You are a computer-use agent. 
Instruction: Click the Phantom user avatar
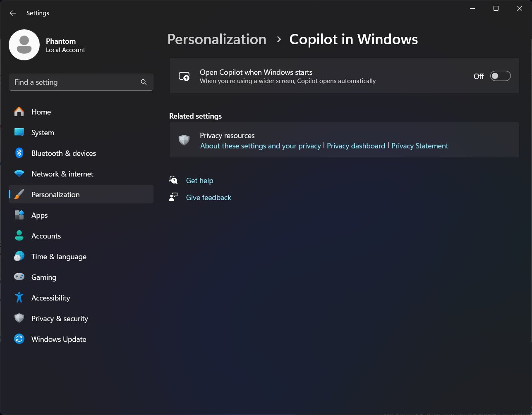pyautogui.click(x=24, y=45)
